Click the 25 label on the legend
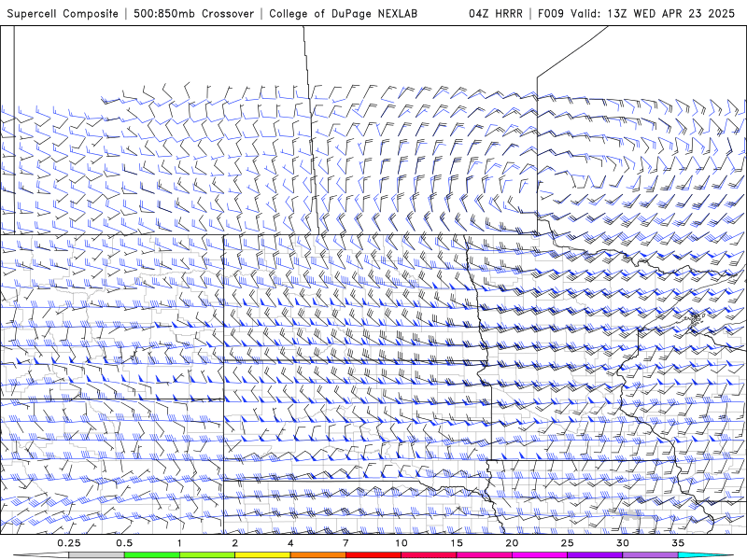Screen dimensions: 747x560 [568, 543]
